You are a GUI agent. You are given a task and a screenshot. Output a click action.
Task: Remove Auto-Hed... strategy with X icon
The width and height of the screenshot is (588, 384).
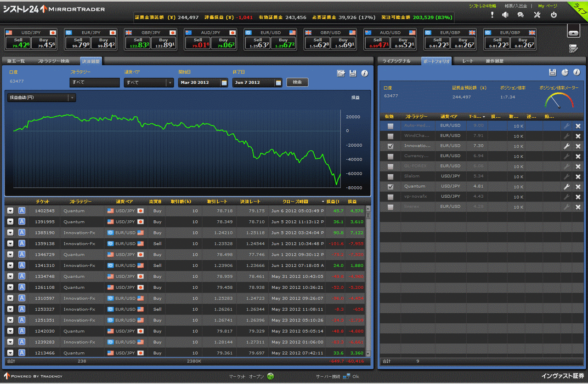(578, 126)
